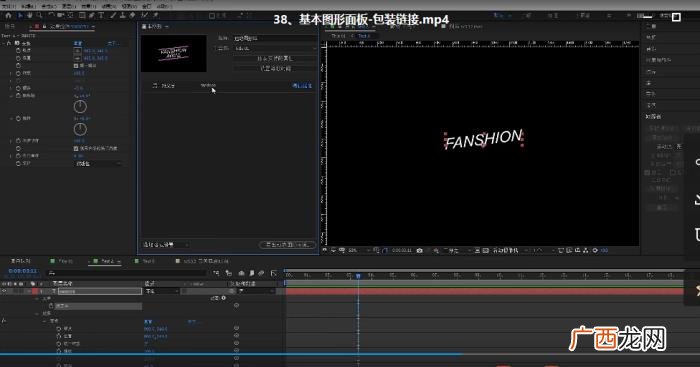The width and height of the screenshot is (700, 367).
Task: Select the Type text tool
Action: (101, 16)
